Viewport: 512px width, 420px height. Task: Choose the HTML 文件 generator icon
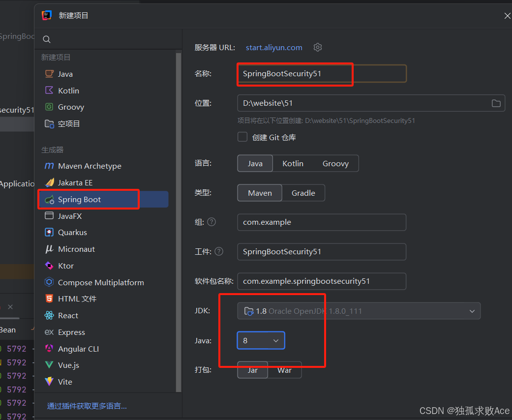point(49,299)
